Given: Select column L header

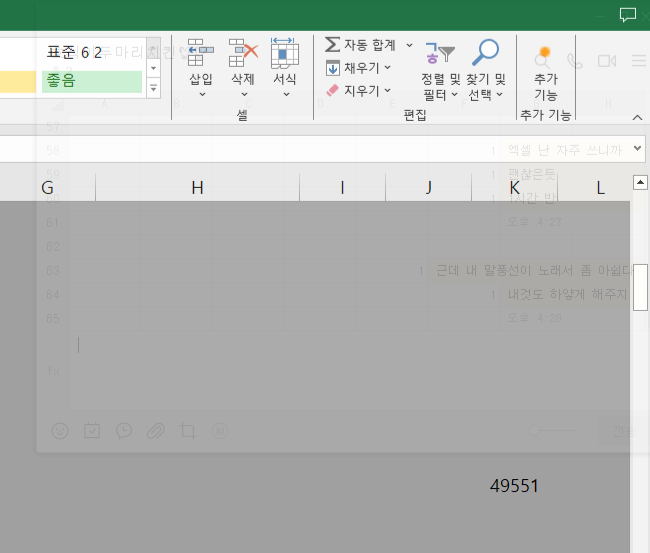Looking at the screenshot, I should point(600,188).
